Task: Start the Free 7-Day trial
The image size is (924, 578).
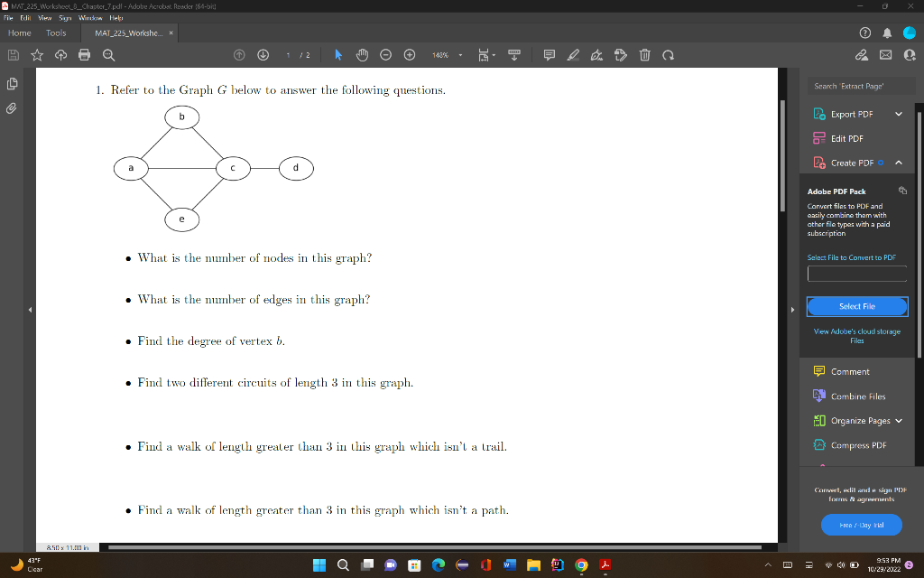Action: 861,525
